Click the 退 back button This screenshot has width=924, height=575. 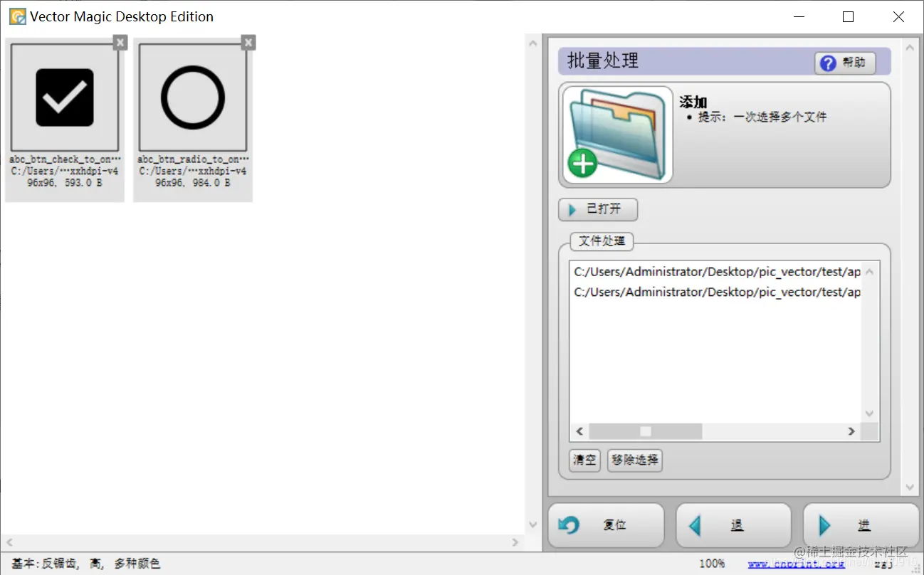[x=733, y=525]
